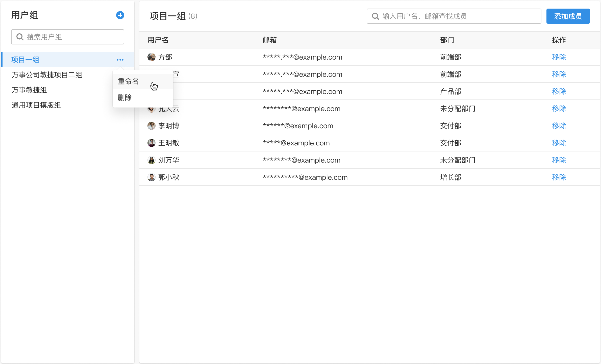This screenshot has width=601, height=364.
Task: Click 移除 for 方部
Action: tap(559, 57)
